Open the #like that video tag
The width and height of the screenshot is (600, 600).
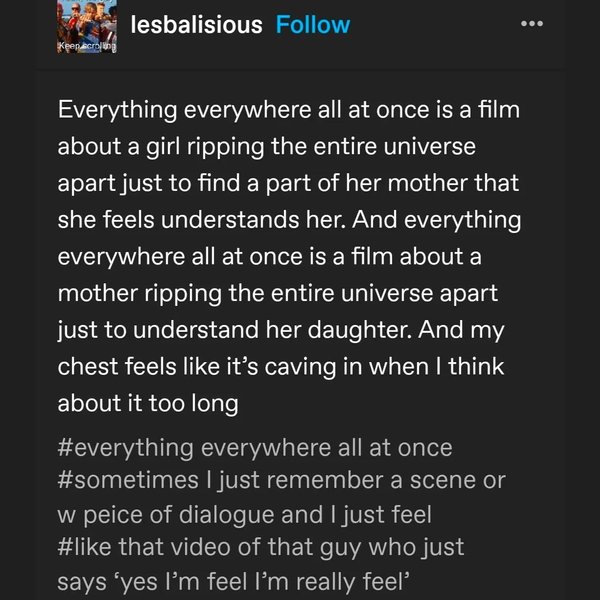(261, 547)
